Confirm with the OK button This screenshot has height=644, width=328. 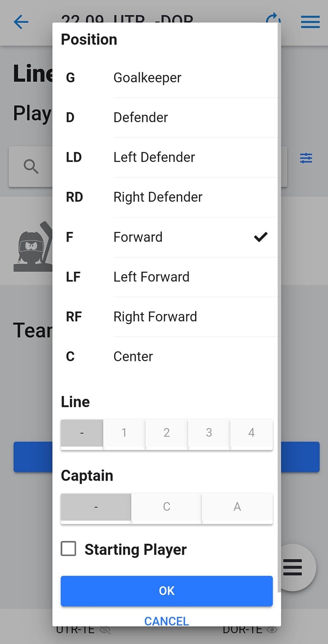tap(167, 591)
